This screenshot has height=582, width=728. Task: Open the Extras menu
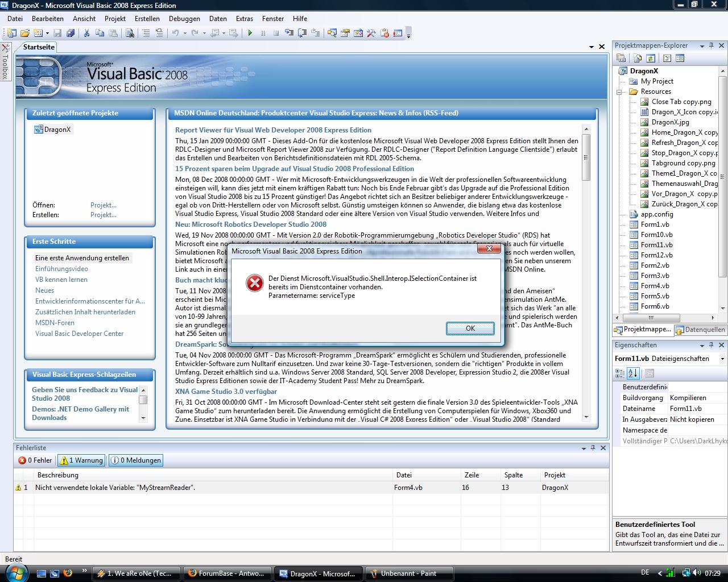(x=245, y=19)
